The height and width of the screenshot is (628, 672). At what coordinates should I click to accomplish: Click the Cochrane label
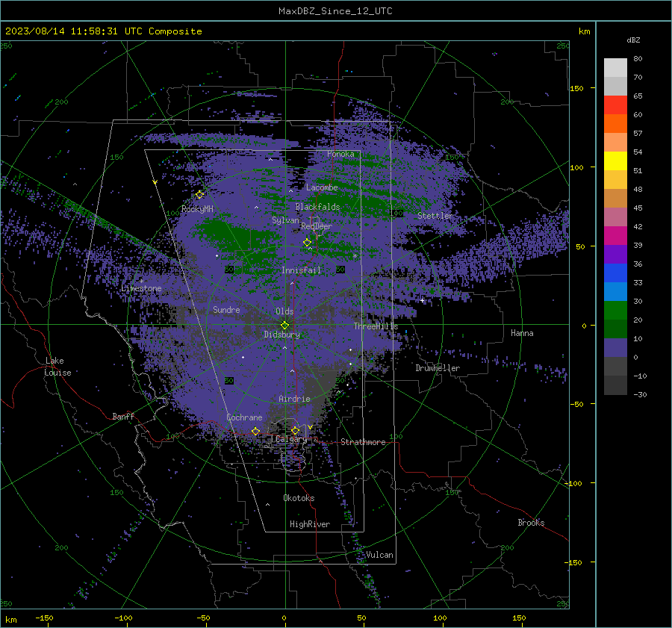(244, 417)
